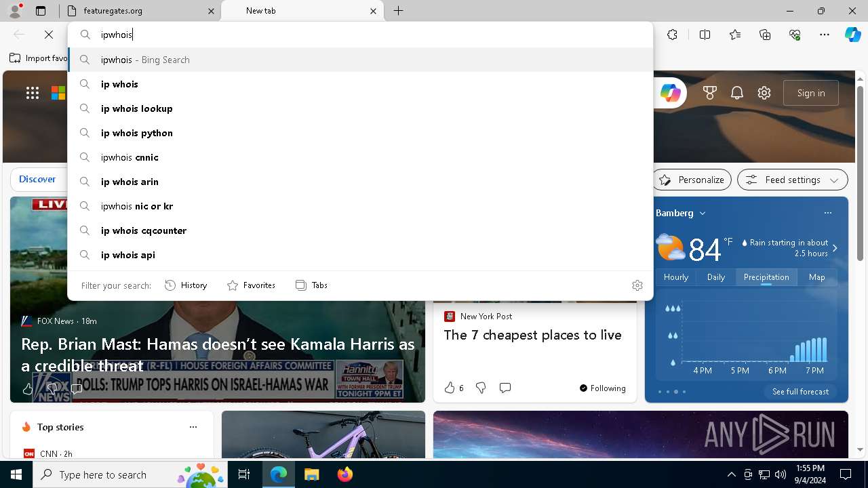Open the Copilot sidebar icon

click(x=852, y=35)
